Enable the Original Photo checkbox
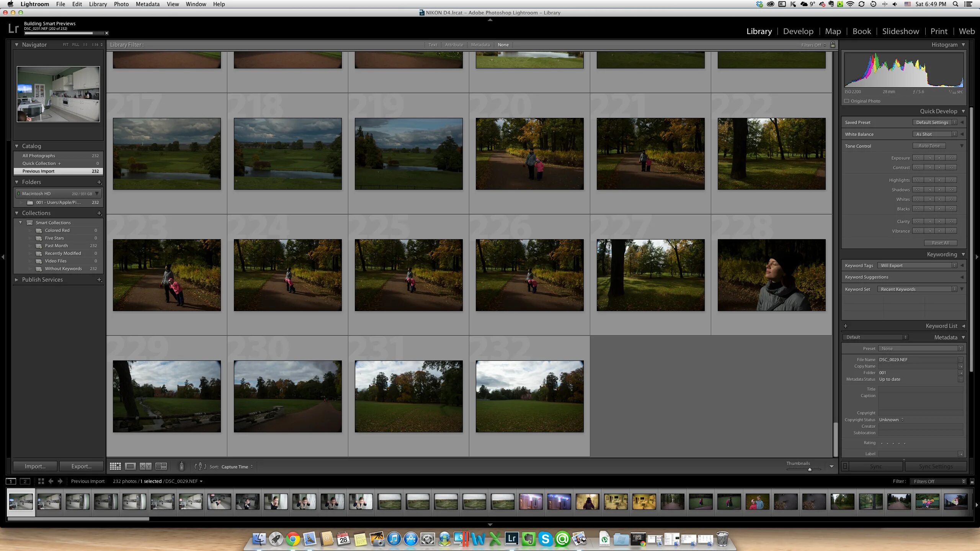 (x=847, y=101)
